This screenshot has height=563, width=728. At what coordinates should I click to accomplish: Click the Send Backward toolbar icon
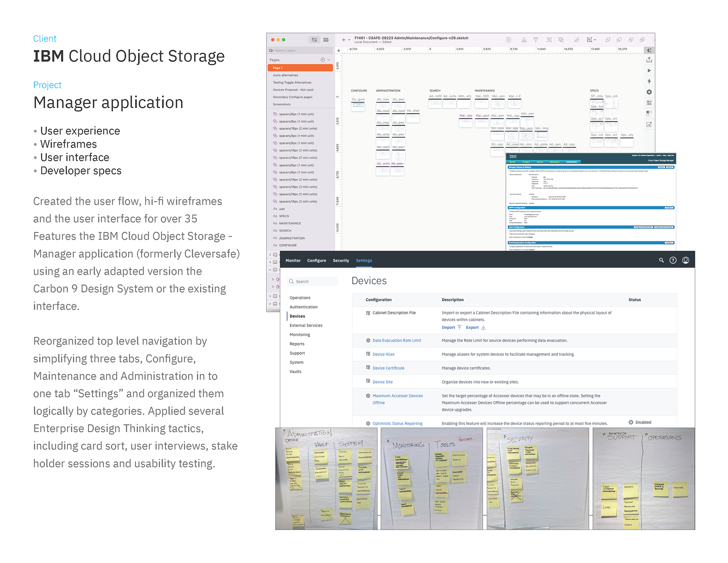pyautogui.click(x=536, y=40)
